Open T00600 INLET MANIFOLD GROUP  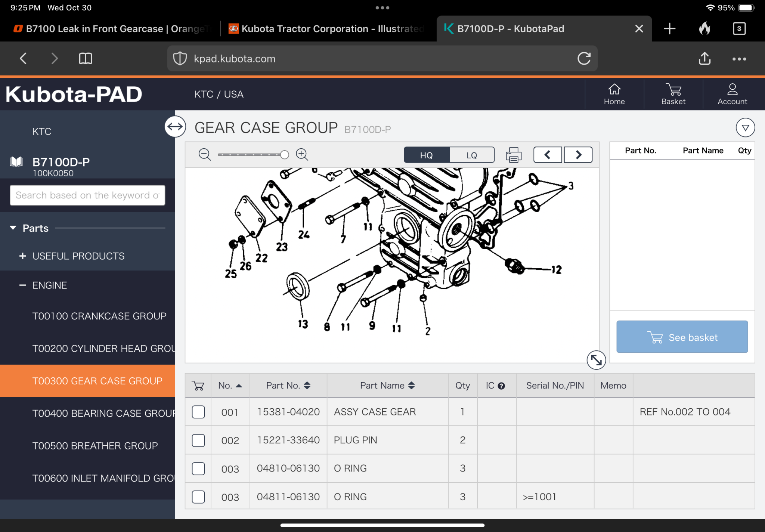103,478
